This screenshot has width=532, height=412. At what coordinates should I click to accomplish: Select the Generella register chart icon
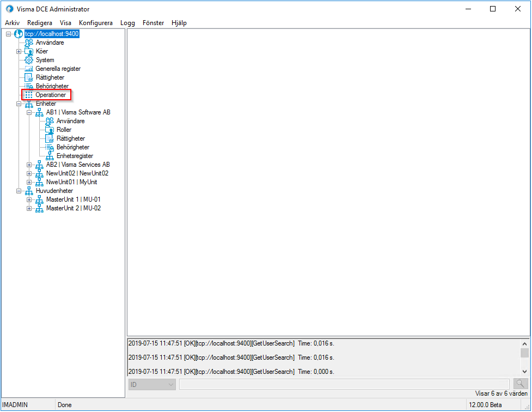[28, 69]
